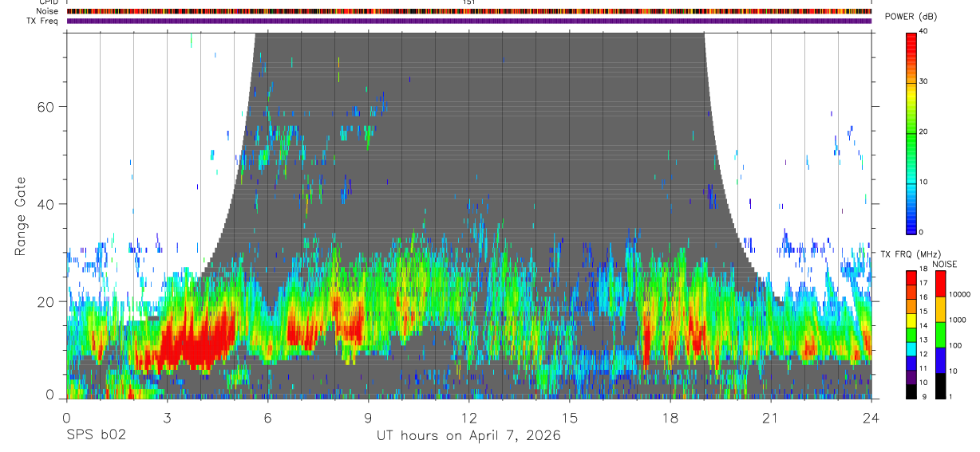Click the 14 label on TX FRQ legend
This screenshot has width=980, height=452.
click(922, 325)
